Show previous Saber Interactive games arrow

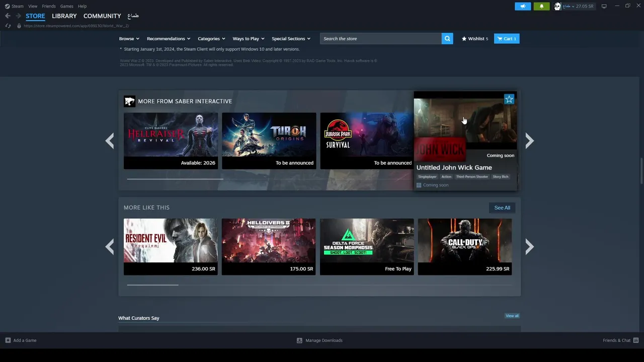[110, 141]
